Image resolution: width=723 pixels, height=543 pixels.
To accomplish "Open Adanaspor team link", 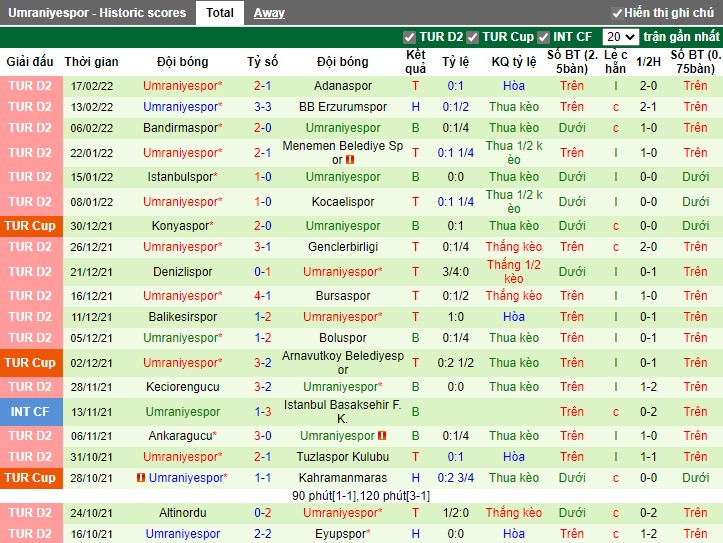I will pos(343,86).
